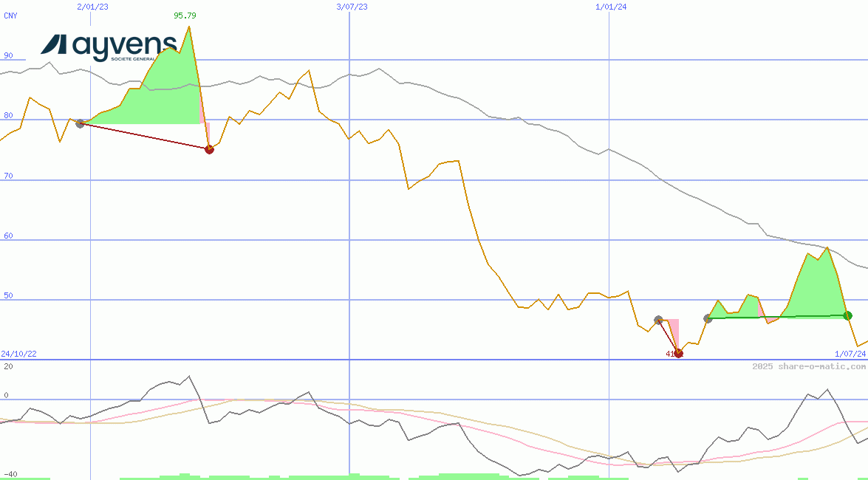Select the red marker at the 41 low
This screenshot has width=868, height=480.
point(678,353)
